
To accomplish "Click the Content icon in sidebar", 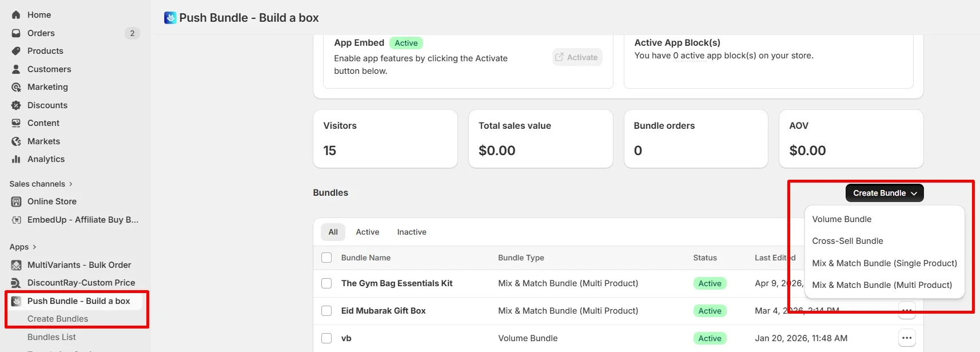I will click(x=16, y=123).
